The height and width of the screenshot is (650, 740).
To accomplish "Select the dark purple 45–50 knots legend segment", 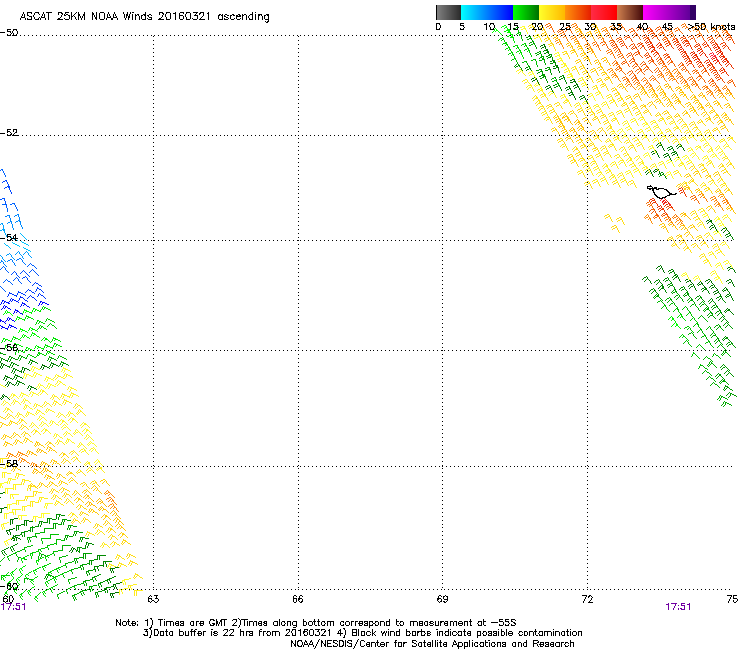I will click(x=682, y=12).
